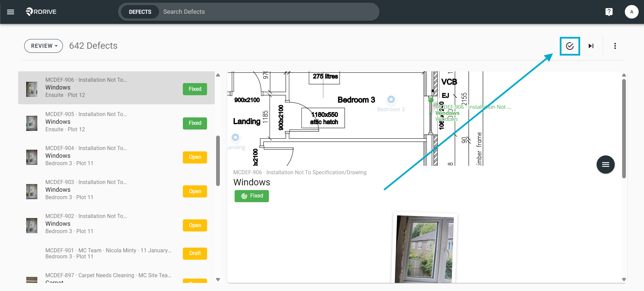Image resolution: width=644 pixels, height=291 pixels.
Task: Click the Bedroom 3 location pin
Action: point(391,99)
